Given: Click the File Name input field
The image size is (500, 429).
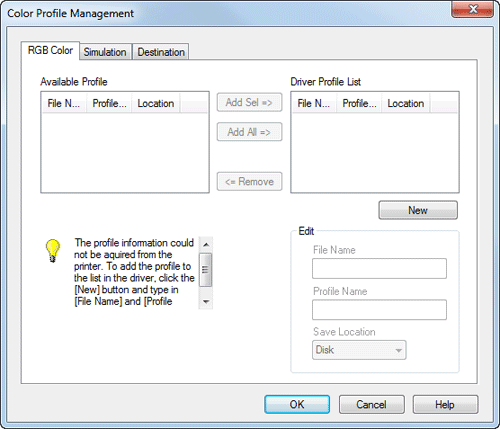Looking at the screenshot, I should (379, 268).
